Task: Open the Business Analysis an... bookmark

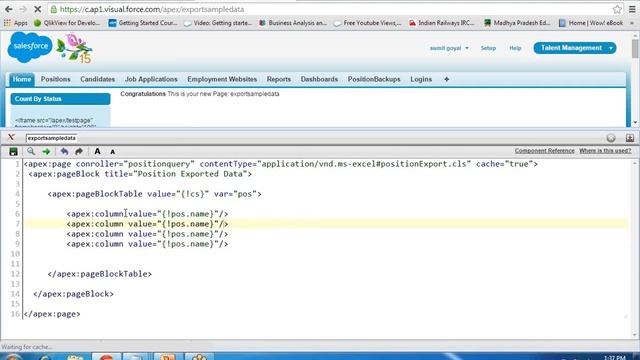Action: (x=293, y=23)
